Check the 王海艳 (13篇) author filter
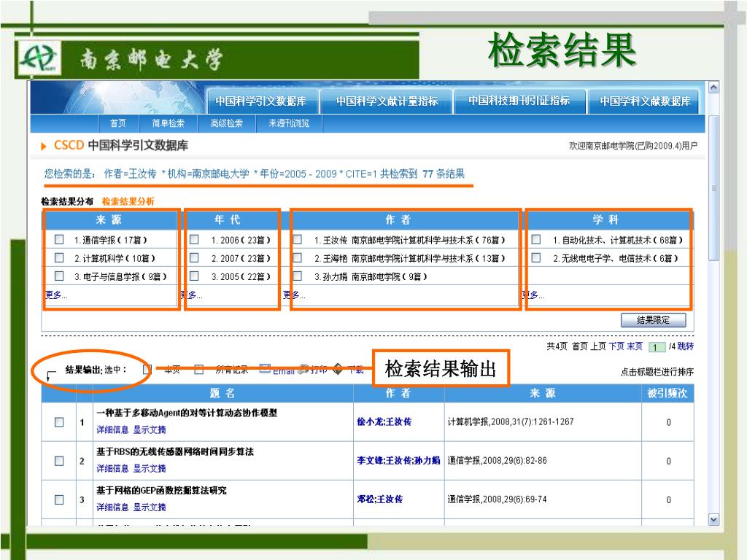The width and height of the screenshot is (747, 560). coord(298,257)
